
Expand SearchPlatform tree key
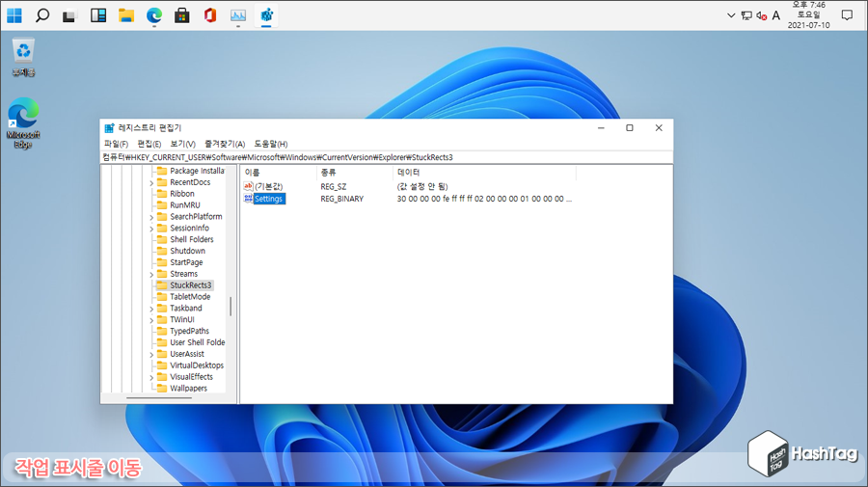tap(151, 217)
